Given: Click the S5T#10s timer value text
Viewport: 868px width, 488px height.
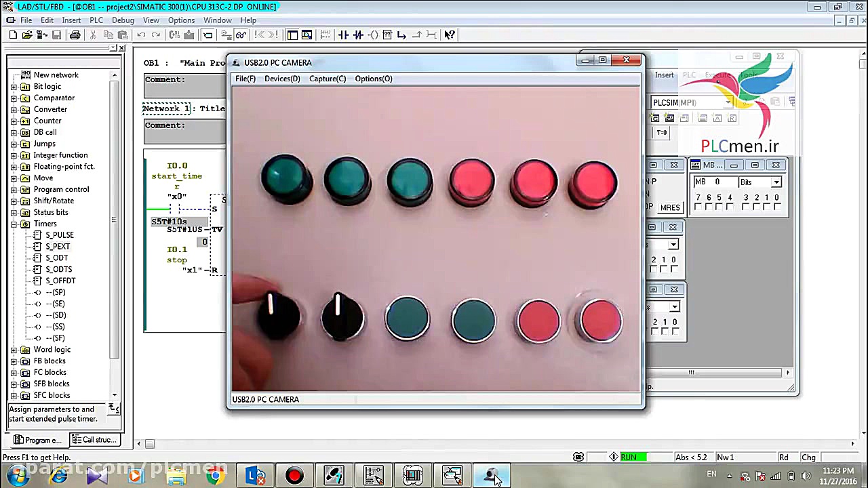Looking at the screenshot, I should tap(169, 222).
